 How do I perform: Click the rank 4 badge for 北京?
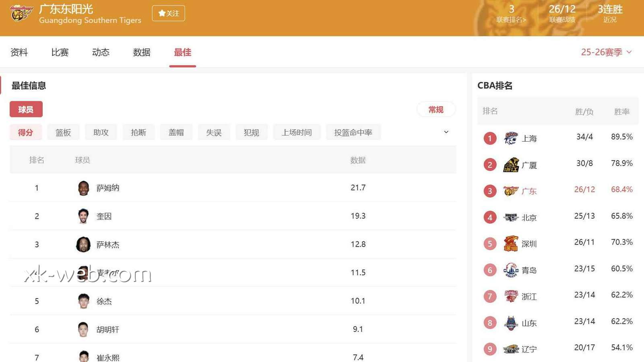(x=490, y=218)
